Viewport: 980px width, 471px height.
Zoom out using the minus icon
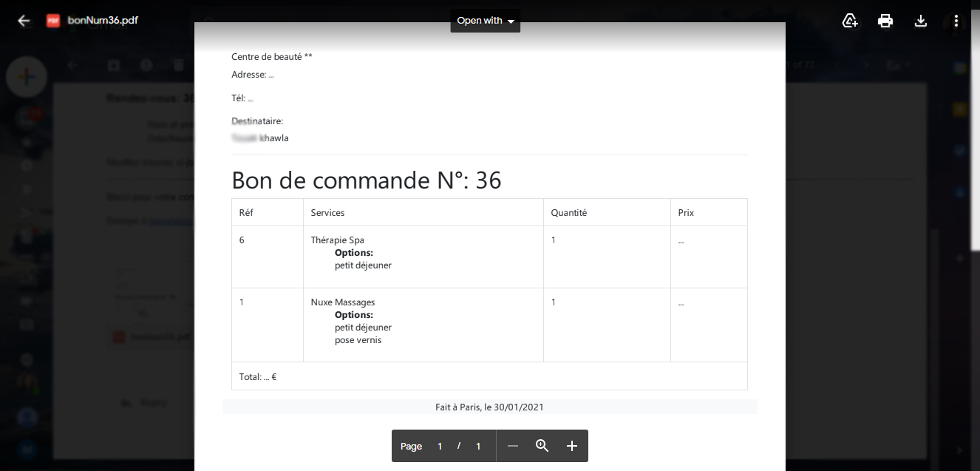[x=513, y=446]
